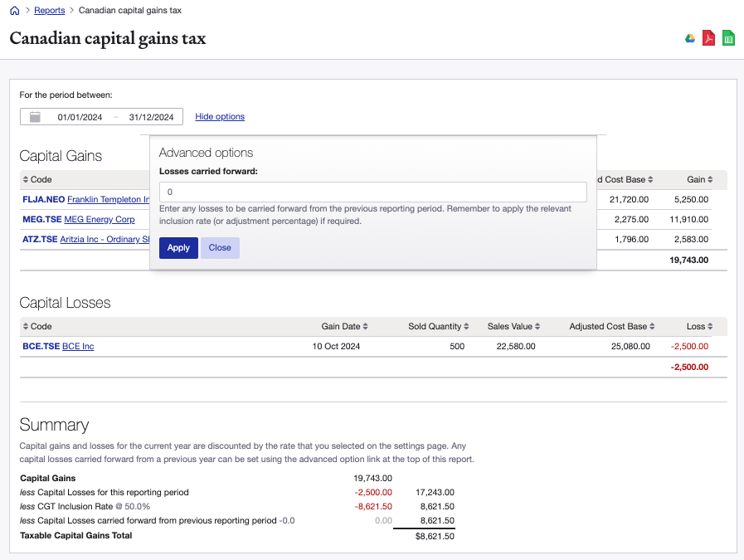Screen dimensions: 744x560
Task: Click Hide options link
Action: 220,117
